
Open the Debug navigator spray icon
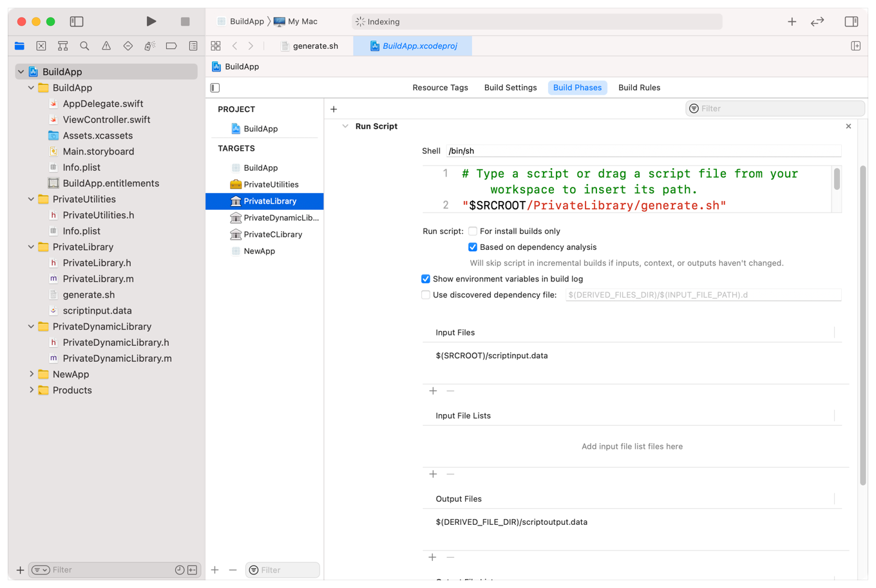(149, 46)
